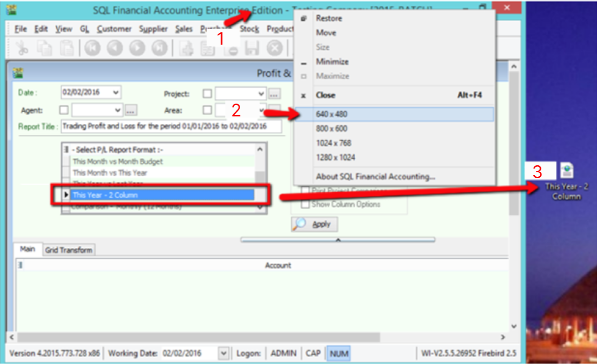This screenshot has width=597, height=364.
Task: Click inside the Report Title text field
Action: (x=171, y=126)
